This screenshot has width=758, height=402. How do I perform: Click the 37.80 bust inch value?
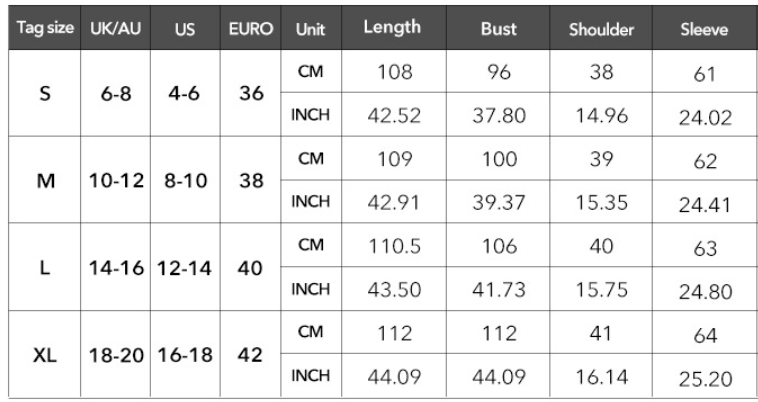click(498, 115)
